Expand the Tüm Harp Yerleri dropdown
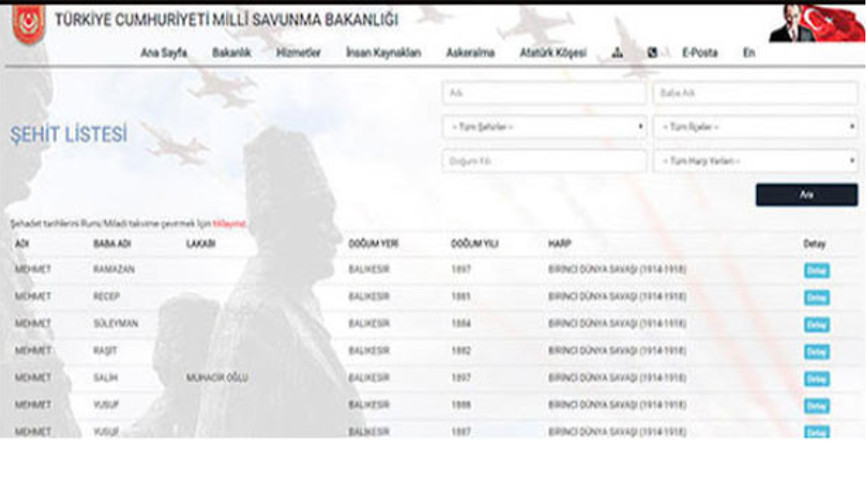Screen dimensions: 866x494 coord(754,161)
